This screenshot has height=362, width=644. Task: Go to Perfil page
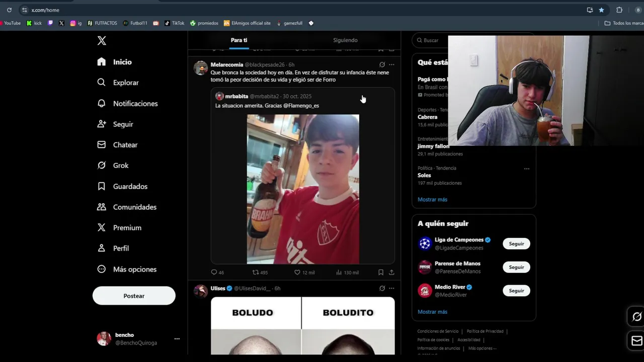coord(113,248)
